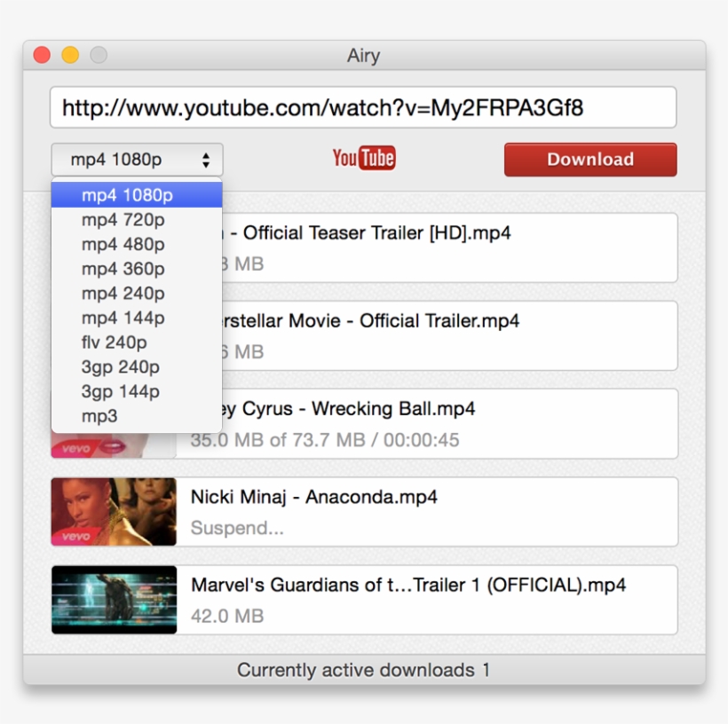Click the Nicki Minaj Anaconda thumbnail
The image size is (728, 724).
114,512
